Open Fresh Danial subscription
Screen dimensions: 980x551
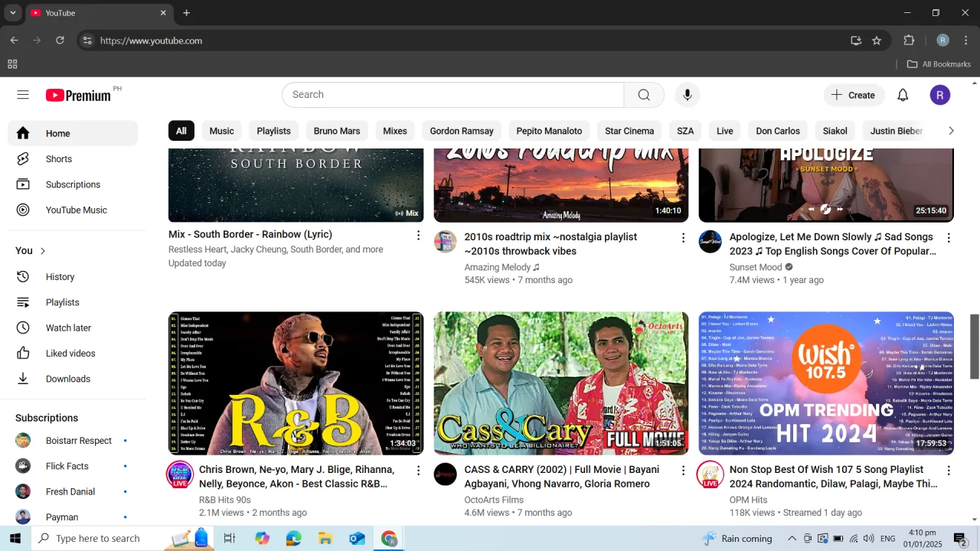73,491
